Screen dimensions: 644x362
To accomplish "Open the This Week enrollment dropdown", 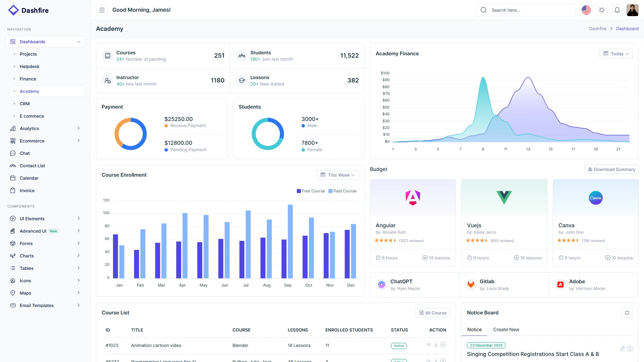I will point(337,175).
